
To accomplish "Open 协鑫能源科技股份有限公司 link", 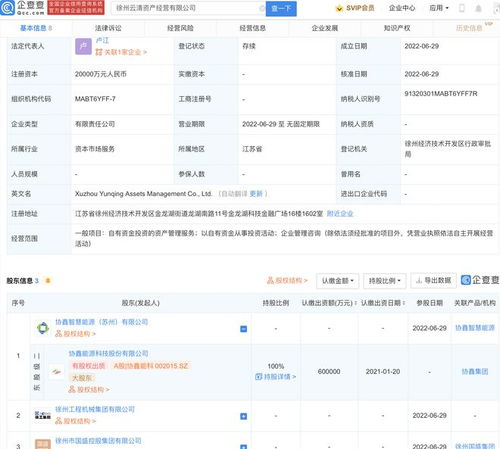I will tap(109, 353).
